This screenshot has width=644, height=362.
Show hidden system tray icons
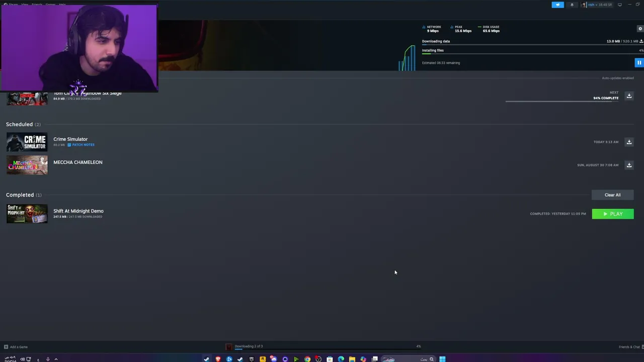coord(56,359)
